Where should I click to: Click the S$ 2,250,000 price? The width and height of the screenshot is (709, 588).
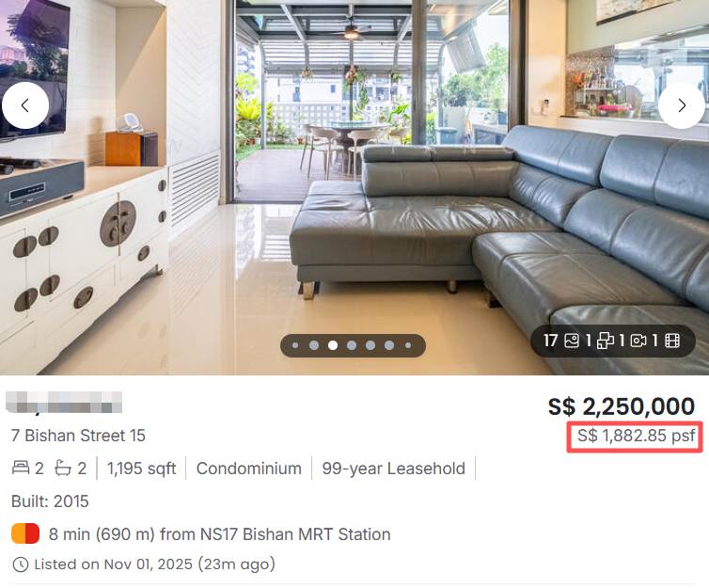coord(622,406)
